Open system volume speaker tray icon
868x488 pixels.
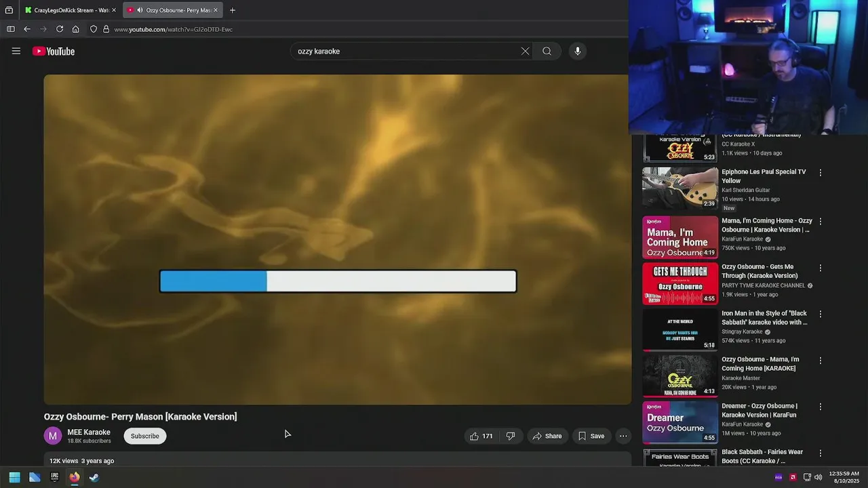pyautogui.click(x=818, y=477)
